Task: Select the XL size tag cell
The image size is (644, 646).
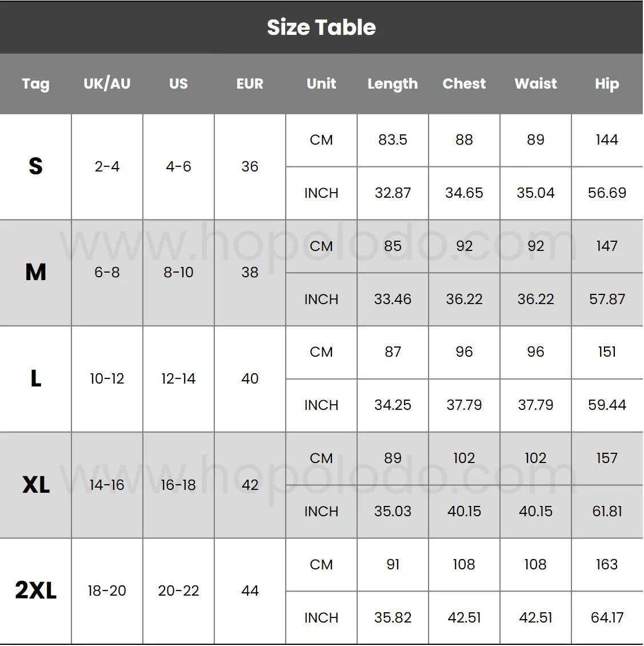Action: click(36, 485)
